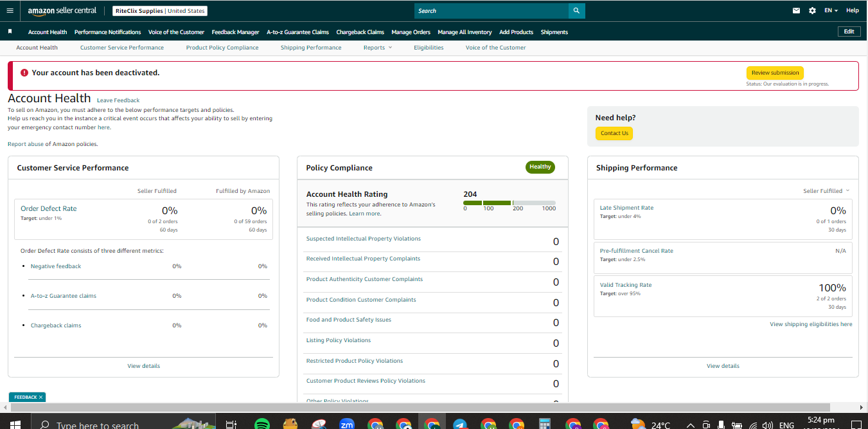The width and height of the screenshot is (868, 429).
Task: Click the Account Health Rating progress bar
Action: click(x=509, y=203)
